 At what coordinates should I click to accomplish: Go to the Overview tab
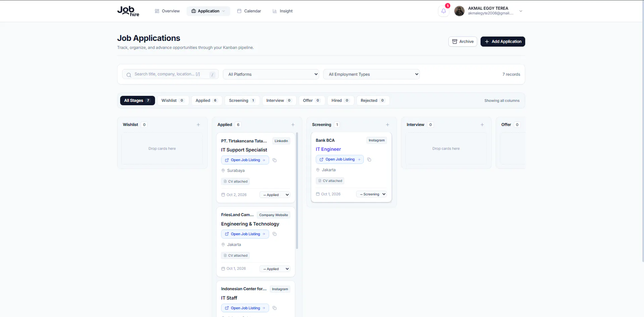(167, 11)
